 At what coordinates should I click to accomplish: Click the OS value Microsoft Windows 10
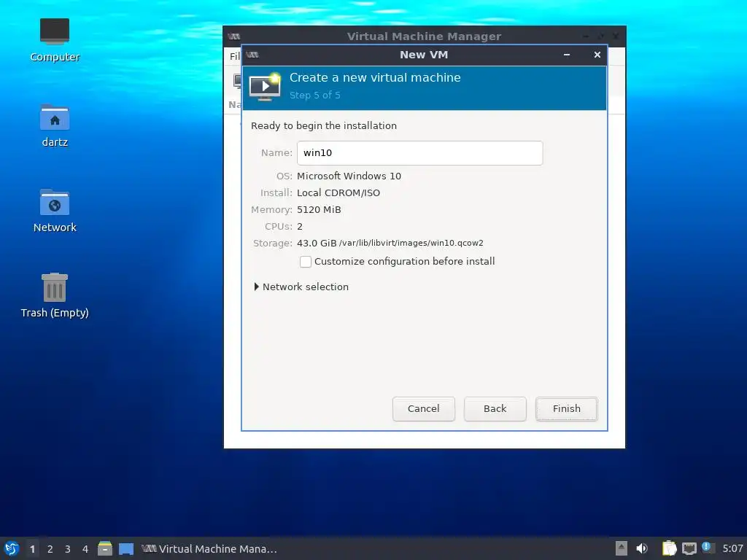coord(349,176)
